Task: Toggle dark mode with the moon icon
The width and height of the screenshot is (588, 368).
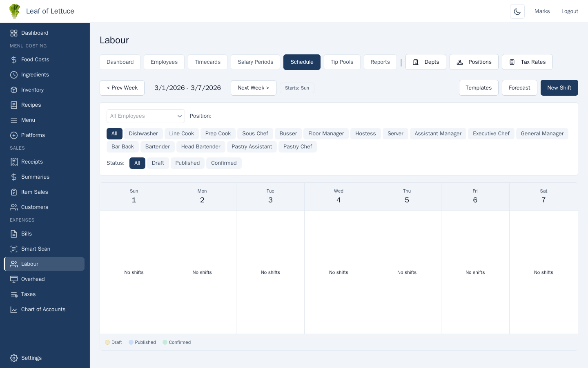Action: tap(517, 11)
